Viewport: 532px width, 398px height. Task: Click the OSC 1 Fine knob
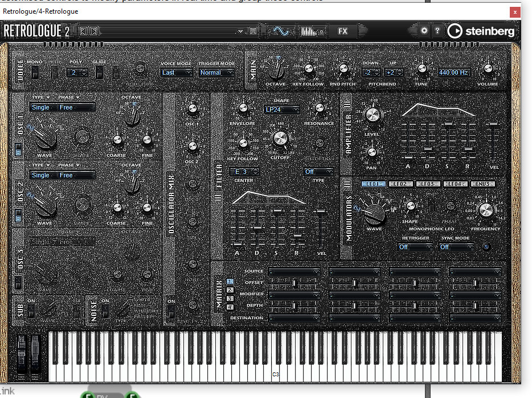[147, 140]
